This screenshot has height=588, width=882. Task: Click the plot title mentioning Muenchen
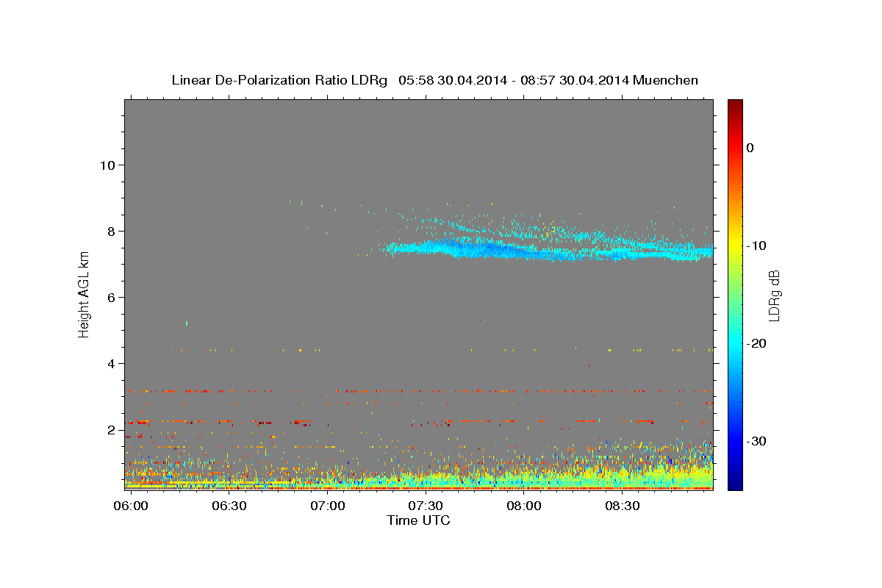(x=434, y=80)
